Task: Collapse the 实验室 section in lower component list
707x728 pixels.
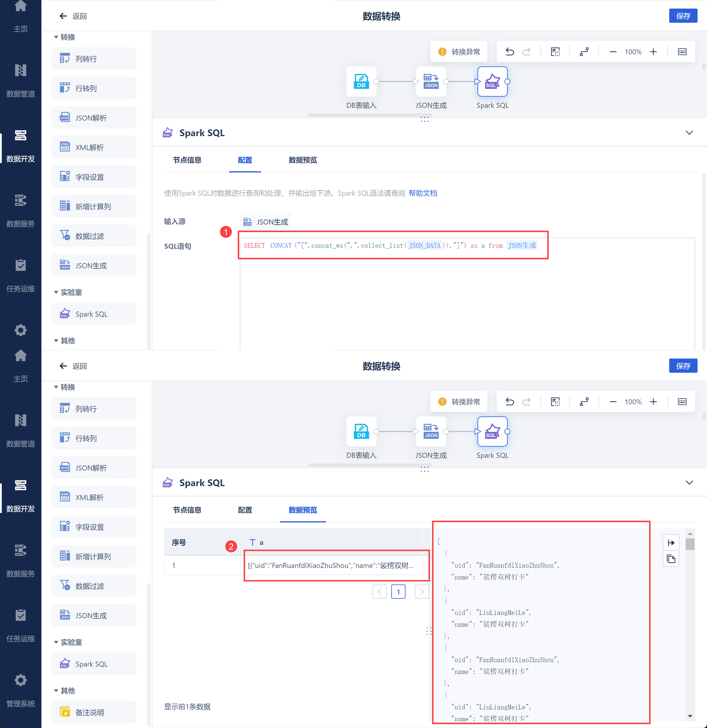Action: [56, 642]
